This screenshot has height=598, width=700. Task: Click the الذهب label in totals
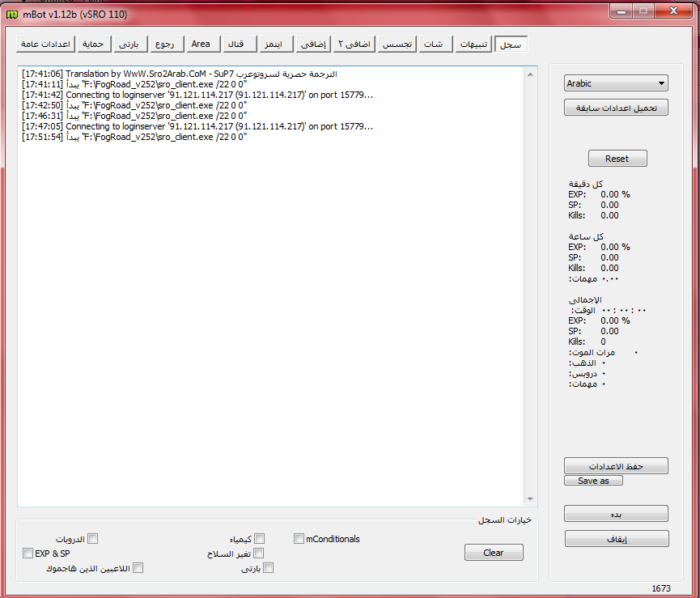(x=582, y=363)
